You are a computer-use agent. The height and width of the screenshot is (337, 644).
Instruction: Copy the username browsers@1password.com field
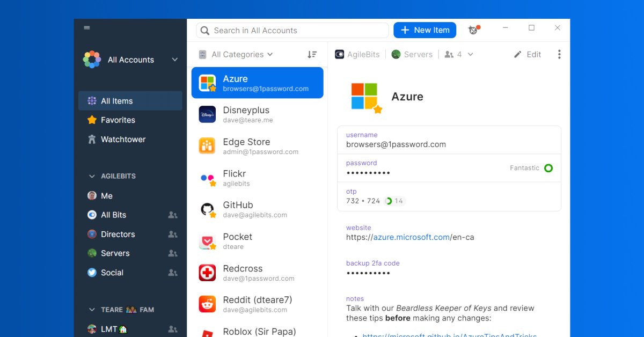449,140
